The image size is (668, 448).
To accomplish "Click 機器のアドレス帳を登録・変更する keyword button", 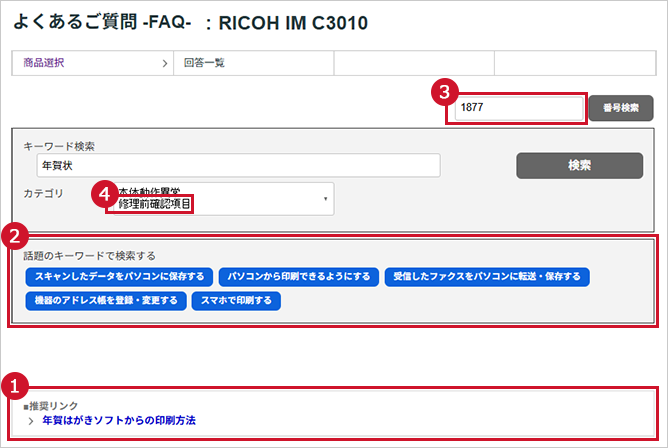I will click(106, 301).
